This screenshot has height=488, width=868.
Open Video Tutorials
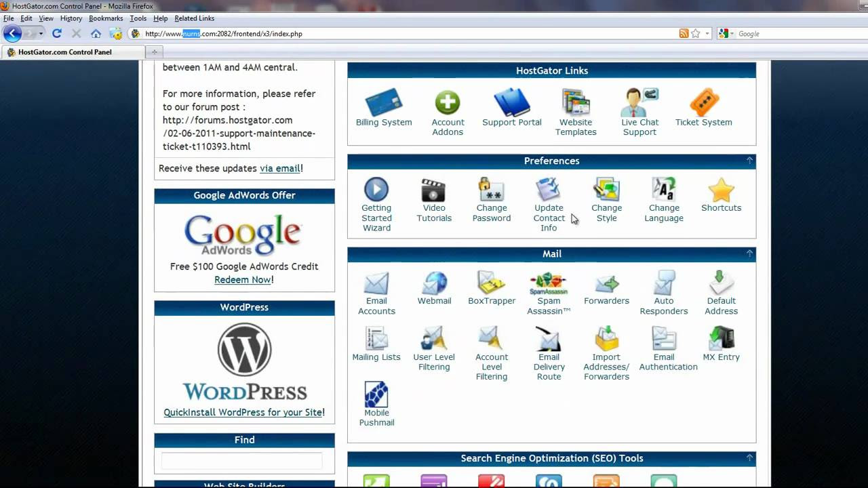coord(434,200)
